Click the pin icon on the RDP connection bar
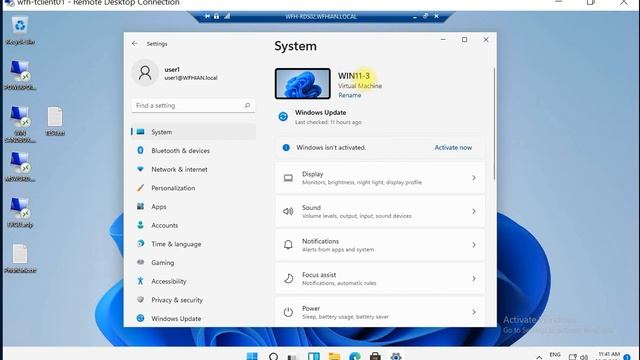 (x=207, y=16)
